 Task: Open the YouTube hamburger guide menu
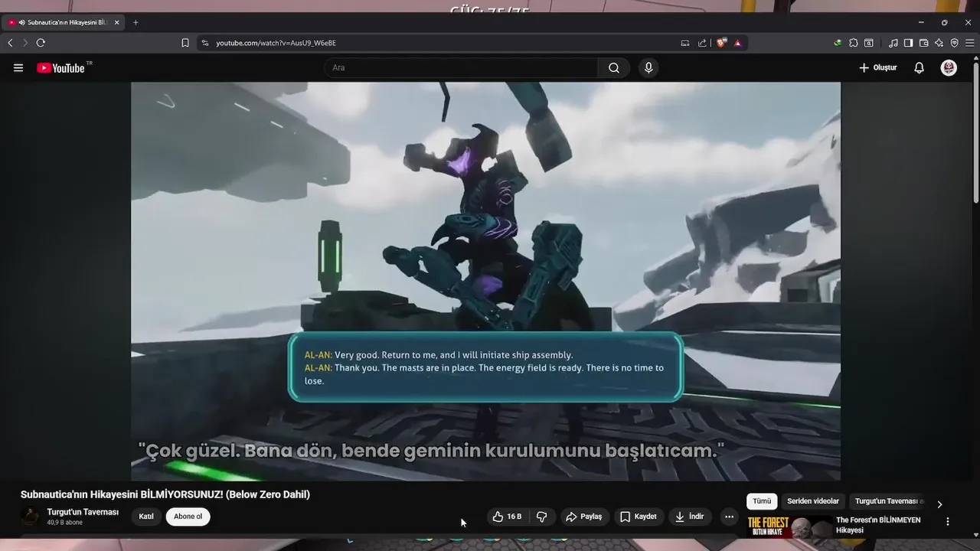18,68
